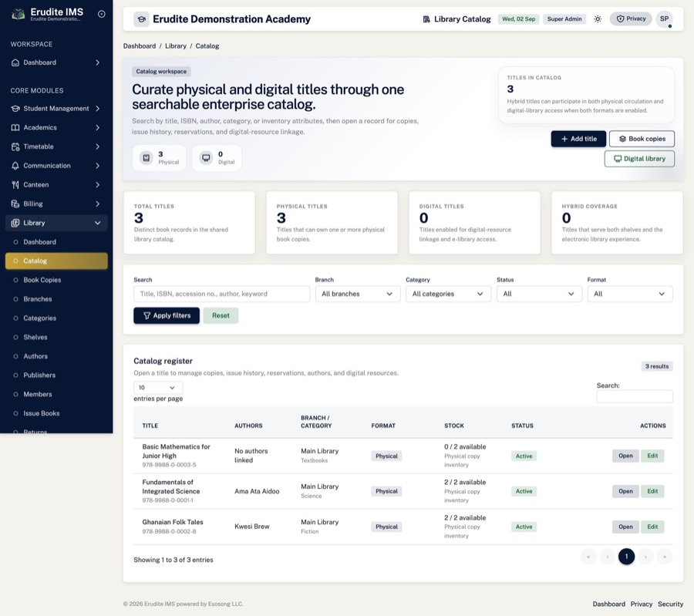Click the Apply filters button
The width and height of the screenshot is (694, 616).
click(x=167, y=315)
